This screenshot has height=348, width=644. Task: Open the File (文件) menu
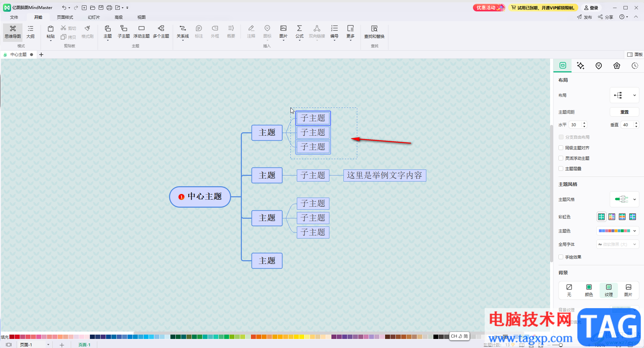(x=14, y=17)
